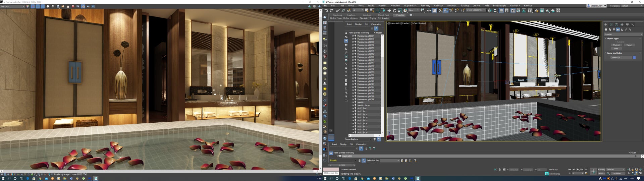This screenshot has height=181, width=644.
Task: Switch to Lights category in Create panel
Action: coord(614,29)
